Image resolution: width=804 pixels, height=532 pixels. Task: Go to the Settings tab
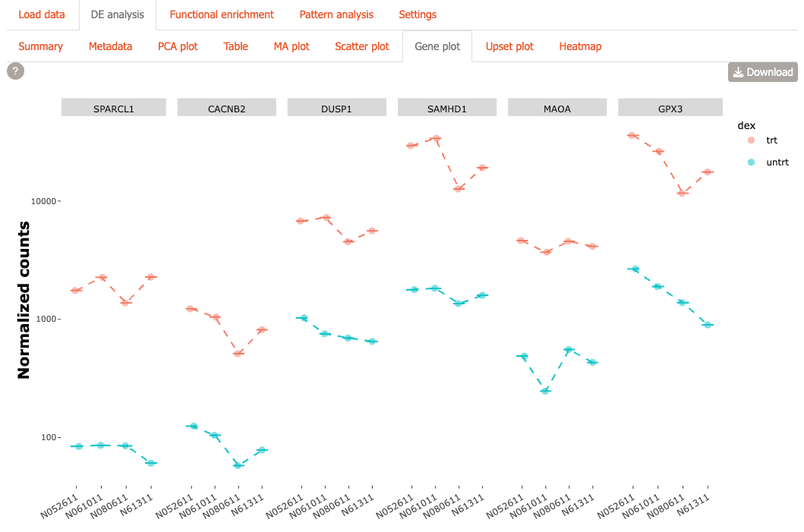click(x=418, y=14)
